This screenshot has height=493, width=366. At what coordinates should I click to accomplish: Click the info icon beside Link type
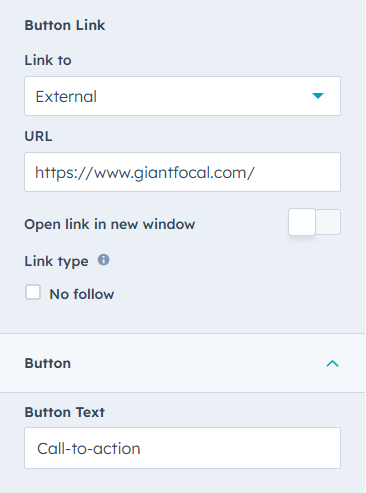[x=103, y=260]
